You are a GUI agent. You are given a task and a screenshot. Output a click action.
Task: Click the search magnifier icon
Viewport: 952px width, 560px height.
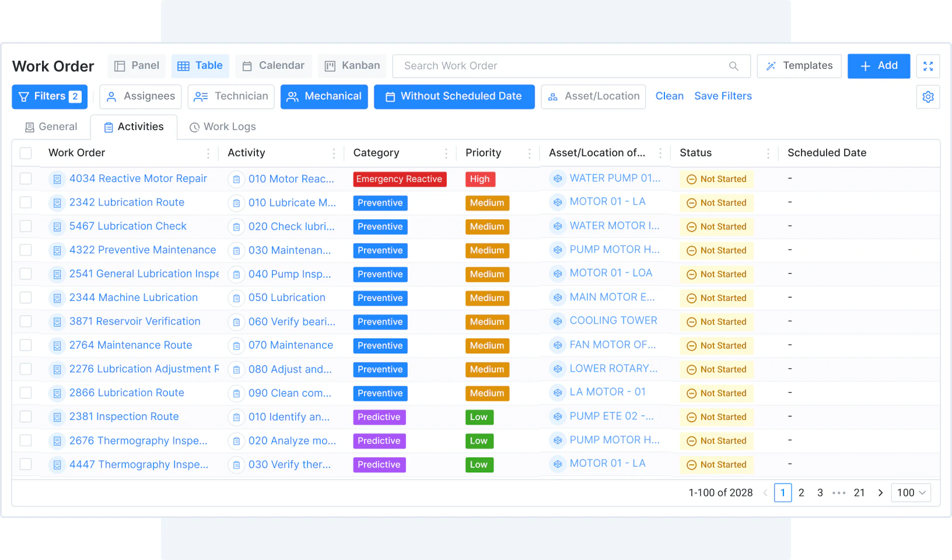[x=733, y=66]
